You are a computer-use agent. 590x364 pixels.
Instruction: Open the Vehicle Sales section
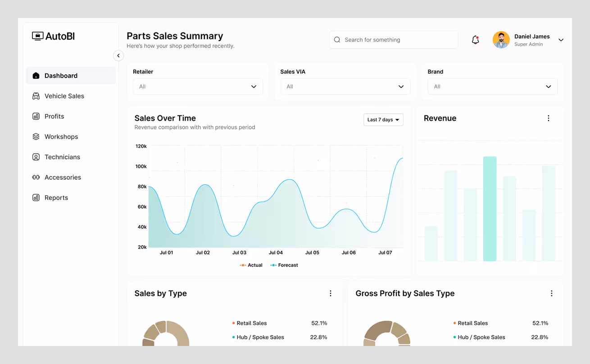64,96
